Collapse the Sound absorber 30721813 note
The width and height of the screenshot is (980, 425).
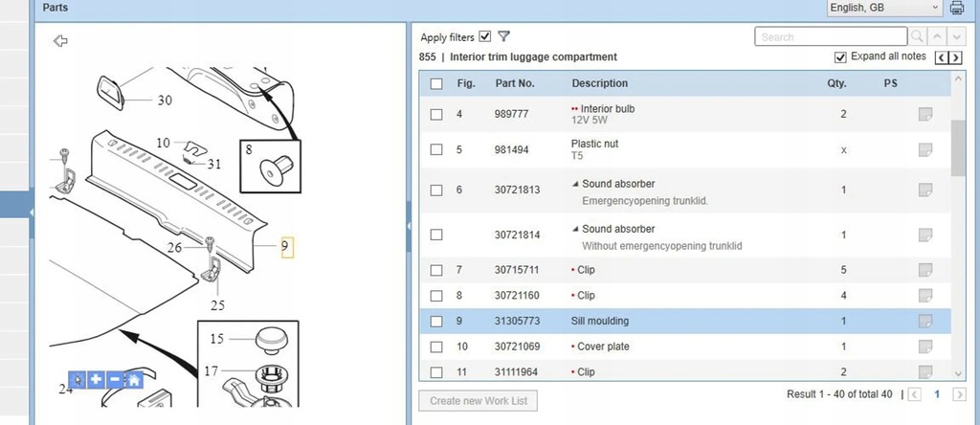[x=575, y=184]
